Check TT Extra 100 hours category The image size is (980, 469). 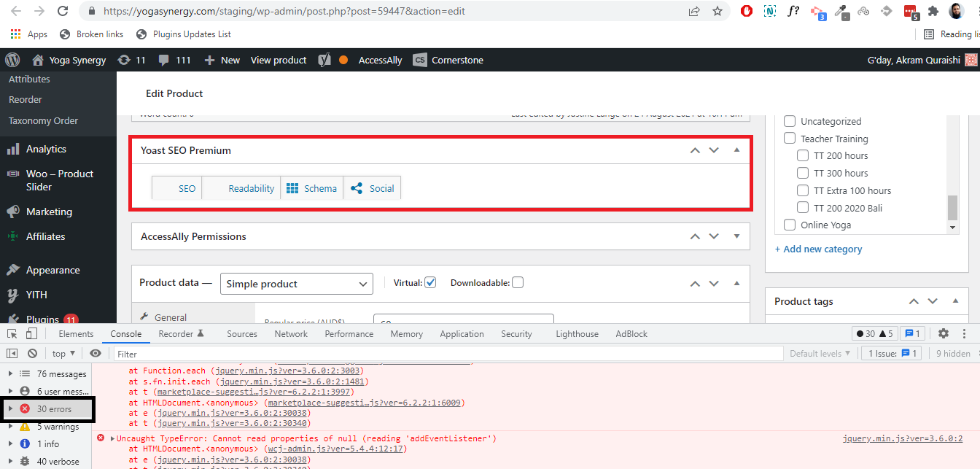pos(803,190)
